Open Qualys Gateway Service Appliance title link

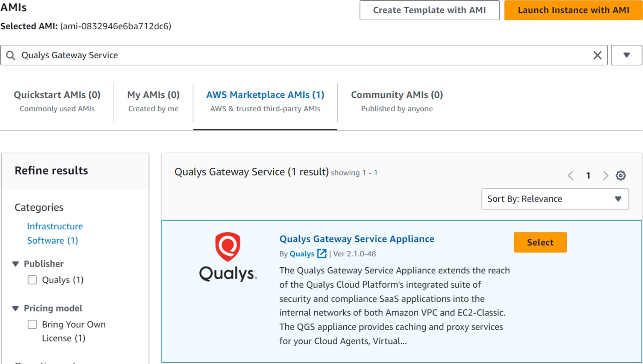coord(357,239)
